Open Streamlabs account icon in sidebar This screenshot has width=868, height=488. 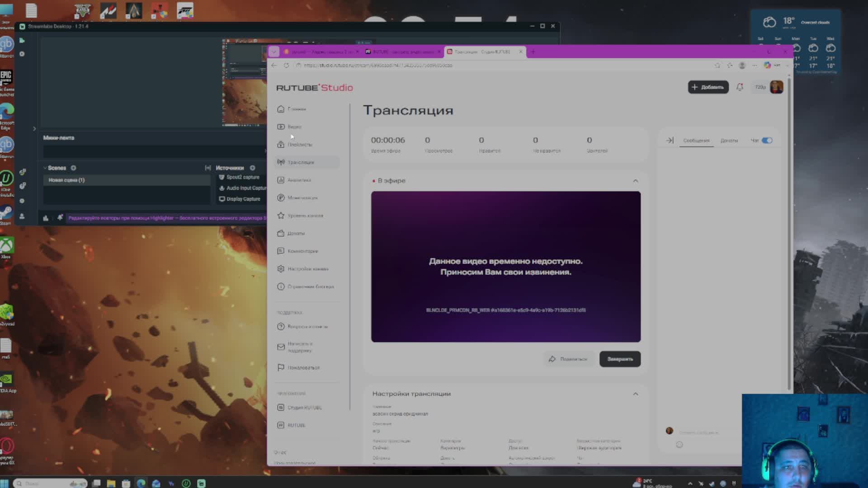pos(22,216)
